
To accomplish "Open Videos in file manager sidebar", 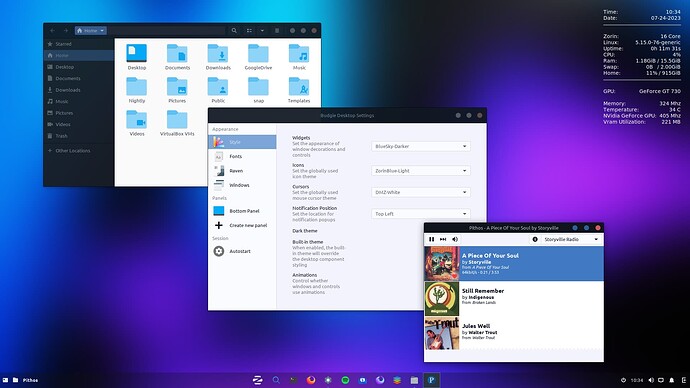I will 79,124.
